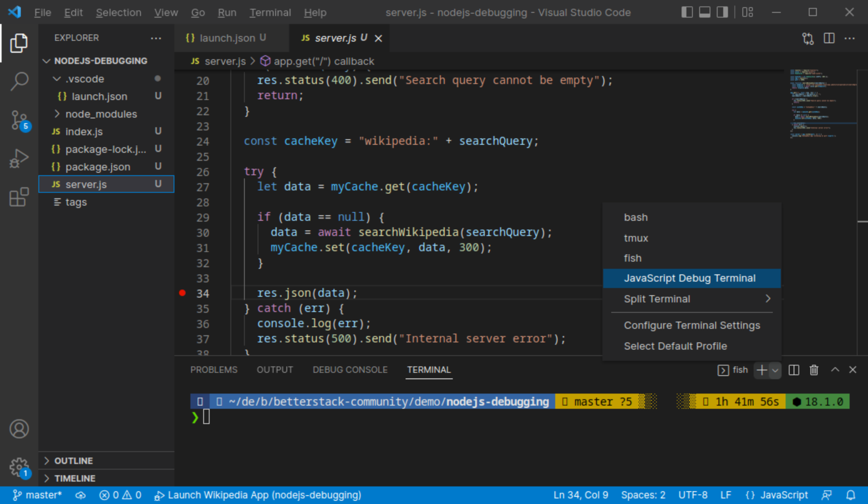868x504 pixels.
Task: Toggle breakpoint on line 34
Action: (x=183, y=293)
